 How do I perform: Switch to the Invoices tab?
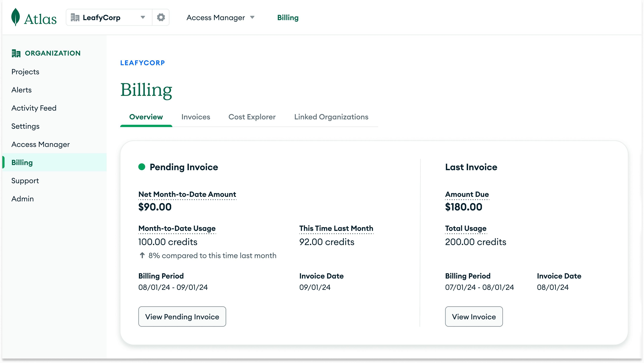[x=196, y=117]
